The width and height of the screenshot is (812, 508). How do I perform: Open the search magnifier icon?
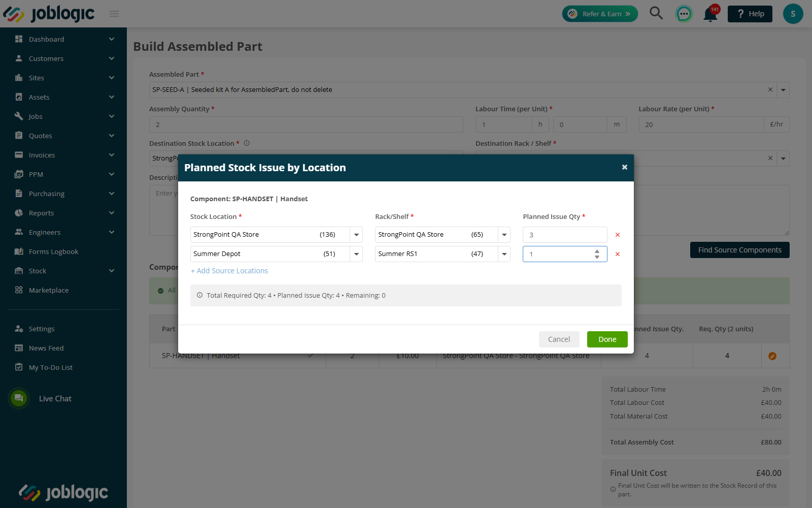point(656,13)
